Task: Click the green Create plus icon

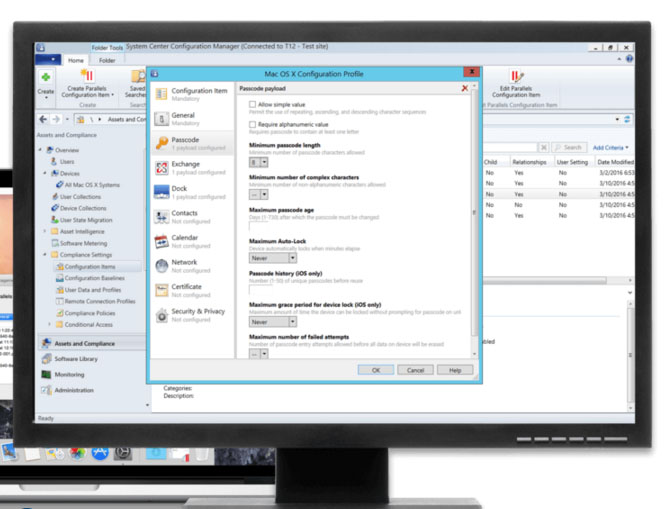Action: [45, 78]
